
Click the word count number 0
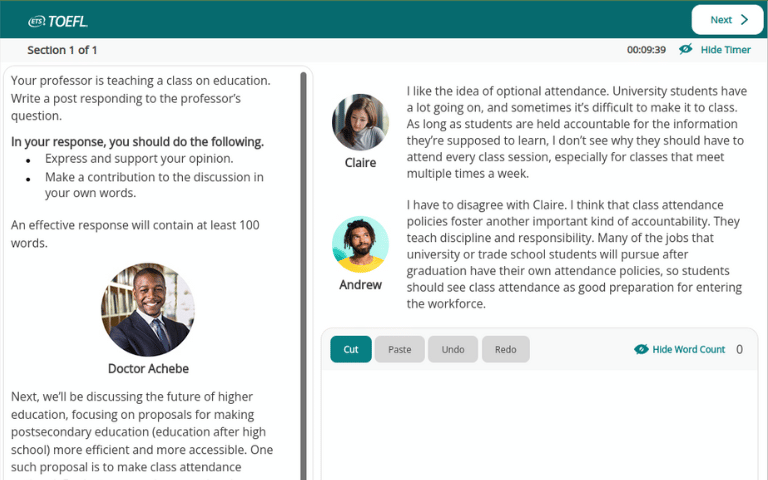(x=739, y=350)
